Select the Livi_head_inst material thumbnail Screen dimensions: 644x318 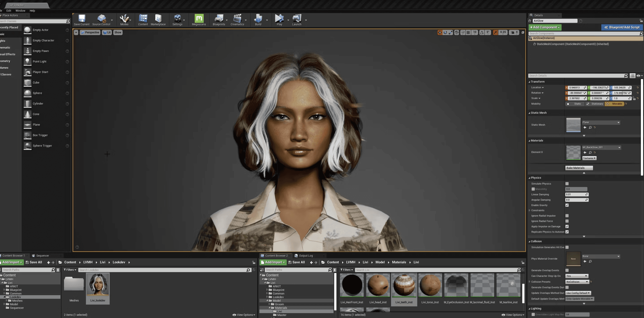click(378, 285)
